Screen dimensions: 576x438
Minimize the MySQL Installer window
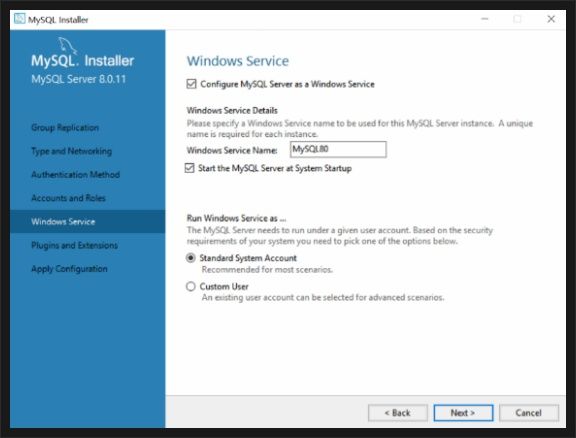tap(485, 19)
